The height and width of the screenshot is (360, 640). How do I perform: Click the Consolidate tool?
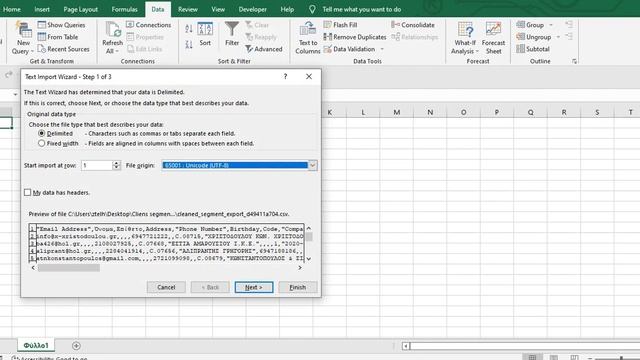(413, 25)
